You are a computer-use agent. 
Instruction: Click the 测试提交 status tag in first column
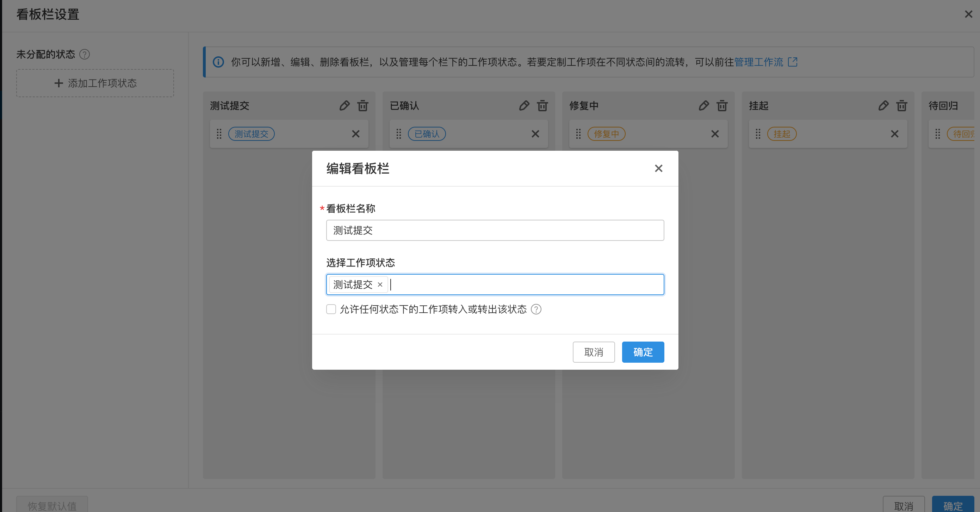click(x=251, y=134)
